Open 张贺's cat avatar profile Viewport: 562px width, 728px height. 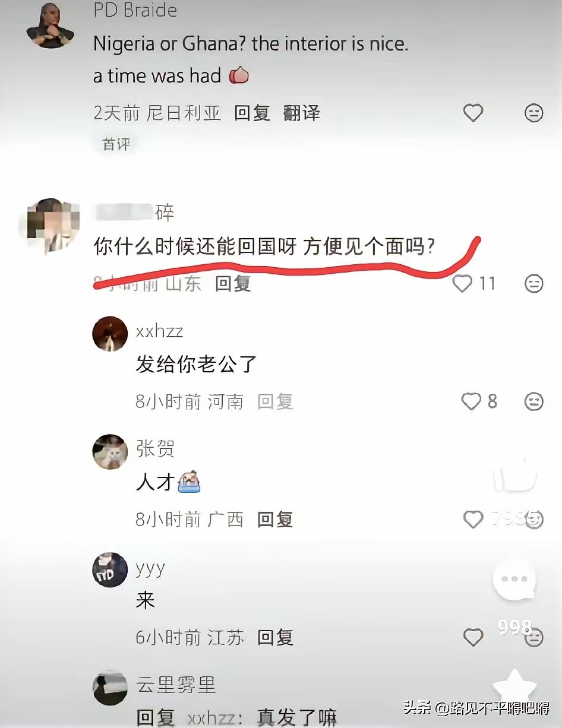[x=110, y=452]
